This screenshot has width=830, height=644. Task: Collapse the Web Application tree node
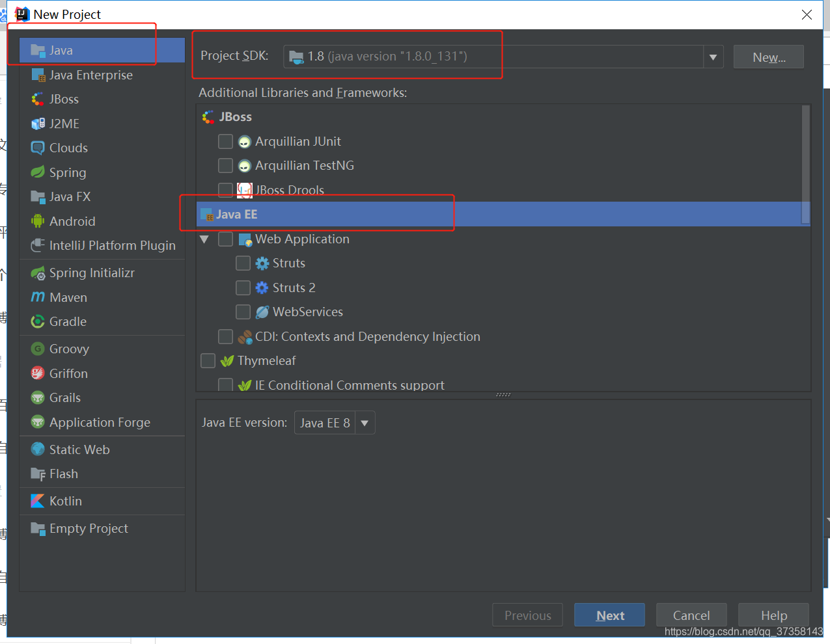coord(204,239)
